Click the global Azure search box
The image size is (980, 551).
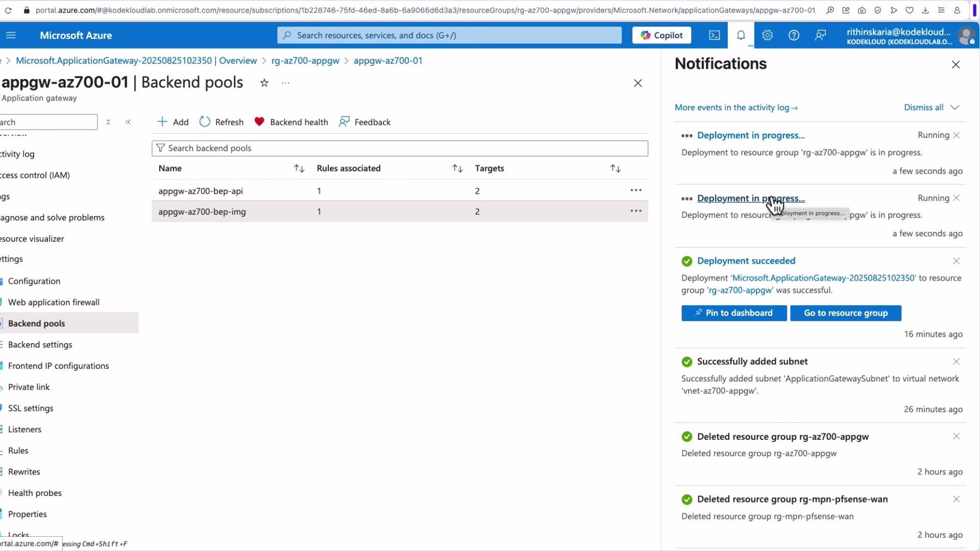449,35
